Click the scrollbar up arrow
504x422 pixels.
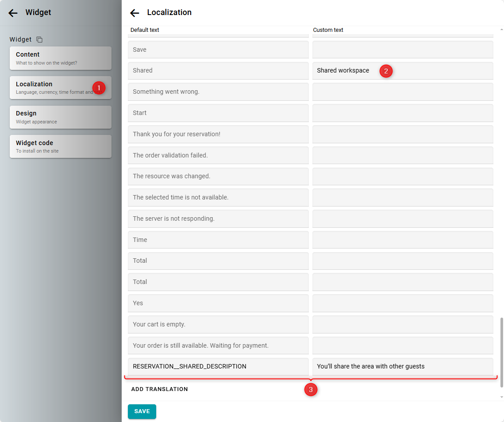(x=501, y=30)
